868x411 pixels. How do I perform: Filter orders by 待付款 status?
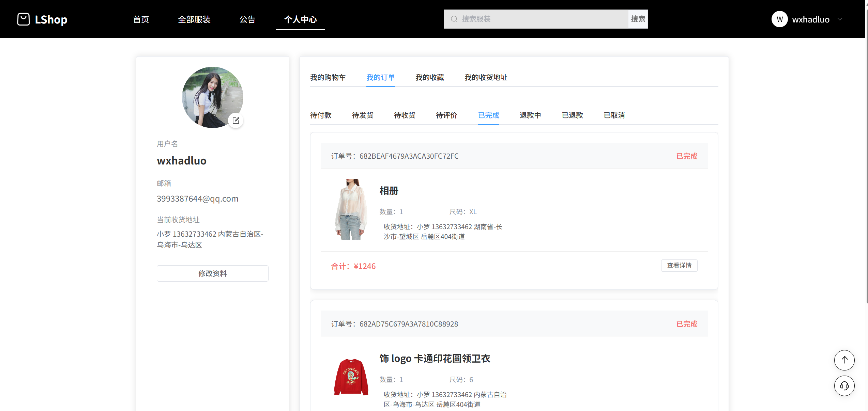coord(321,115)
